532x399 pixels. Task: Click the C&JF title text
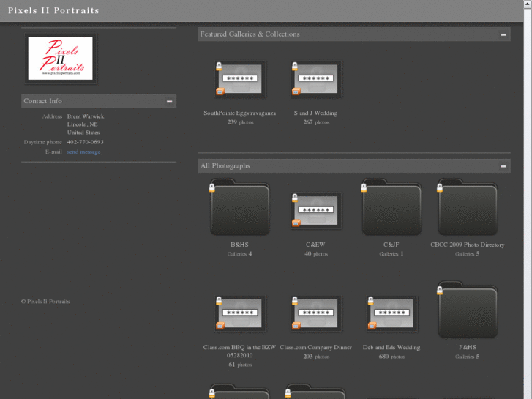point(391,245)
